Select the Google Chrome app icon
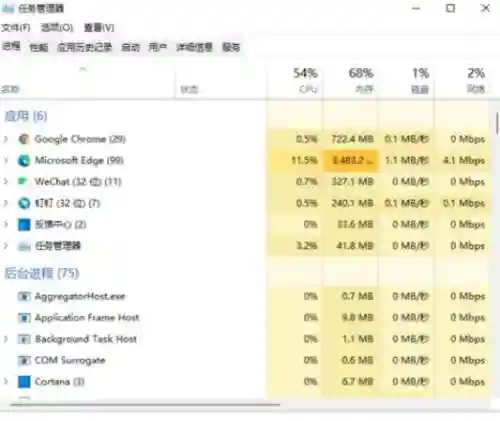This screenshot has height=421, width=500. click(x=24, y=139)
